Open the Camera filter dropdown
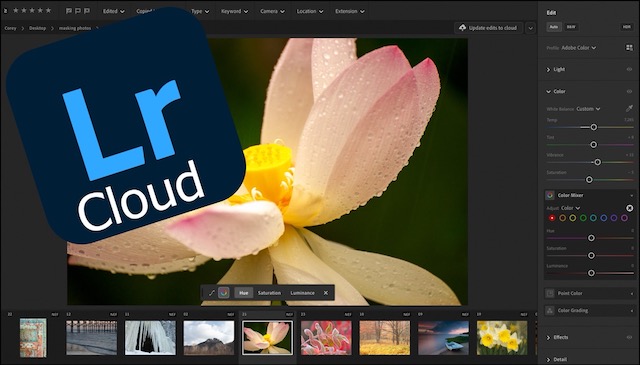The width and height of the screenshot is (640, 365). (x=272, y=11)
